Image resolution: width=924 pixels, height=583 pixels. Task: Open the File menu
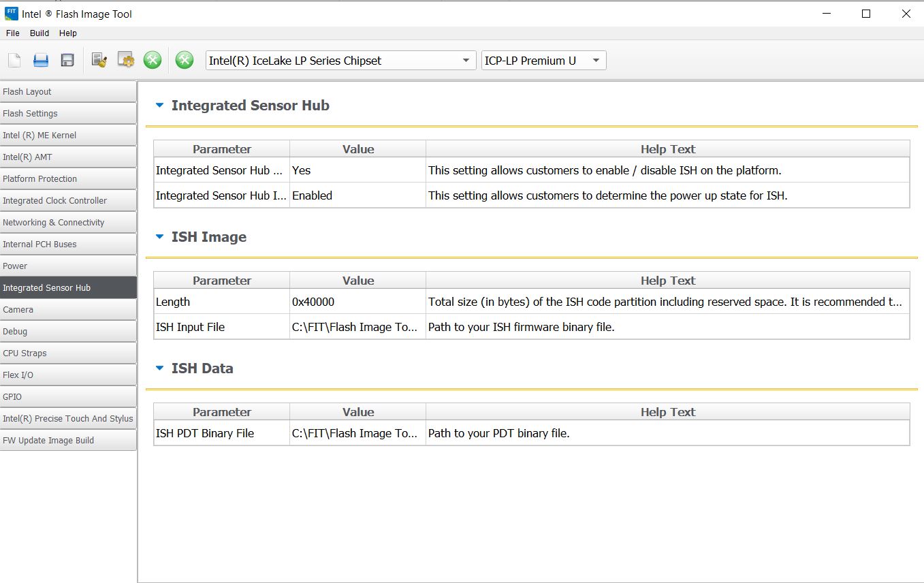[13, 33]
